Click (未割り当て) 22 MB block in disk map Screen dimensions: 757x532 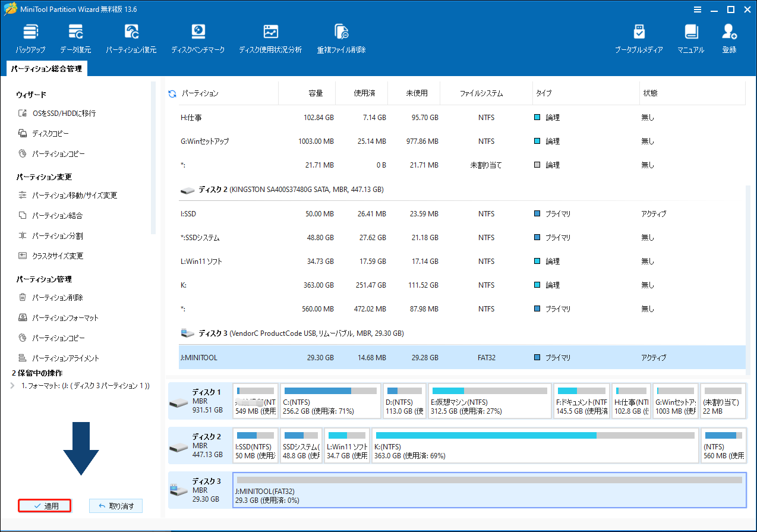pos(723,401)
